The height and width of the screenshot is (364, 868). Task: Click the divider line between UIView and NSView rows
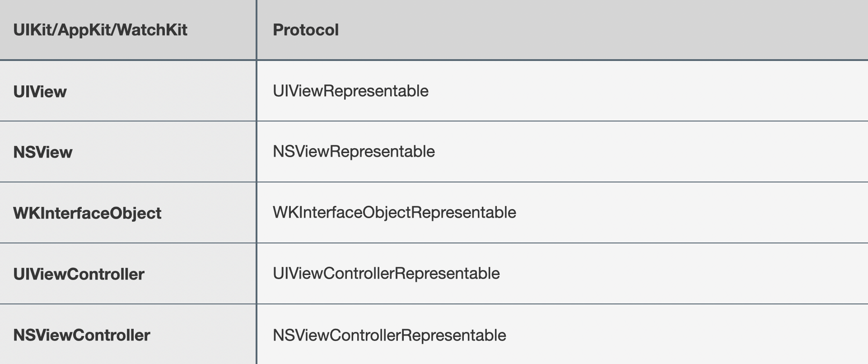pyautogui.click(x=542, y=121)
